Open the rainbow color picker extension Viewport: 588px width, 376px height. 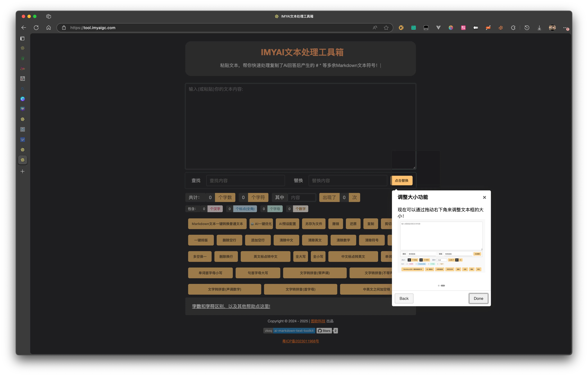451,28
